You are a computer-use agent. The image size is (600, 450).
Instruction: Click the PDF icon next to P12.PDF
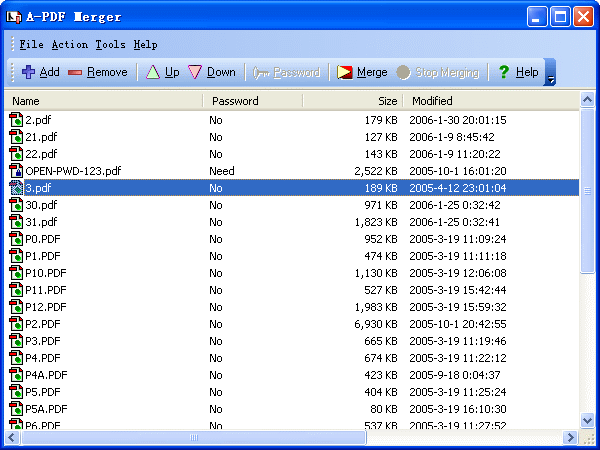pyautogui.click(x=16, y=307)
